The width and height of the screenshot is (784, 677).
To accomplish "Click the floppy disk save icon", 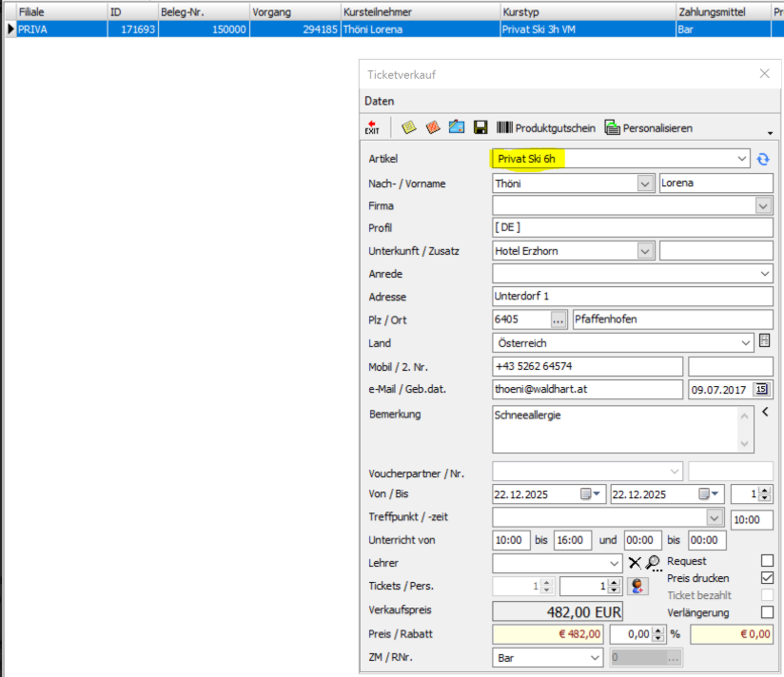I will pos(480,127).
